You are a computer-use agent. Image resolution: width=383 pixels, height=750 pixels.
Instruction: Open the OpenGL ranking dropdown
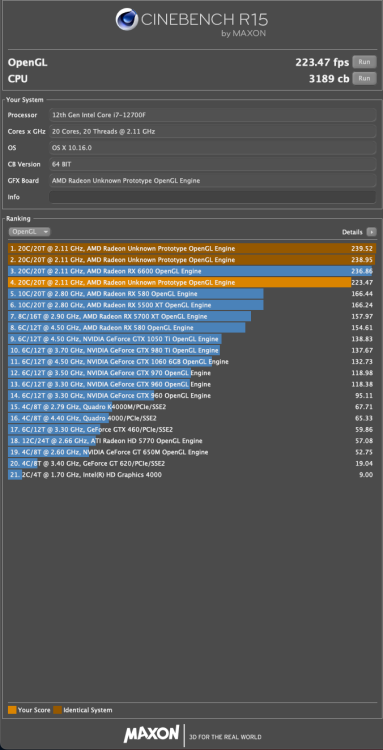click(29, 232)
